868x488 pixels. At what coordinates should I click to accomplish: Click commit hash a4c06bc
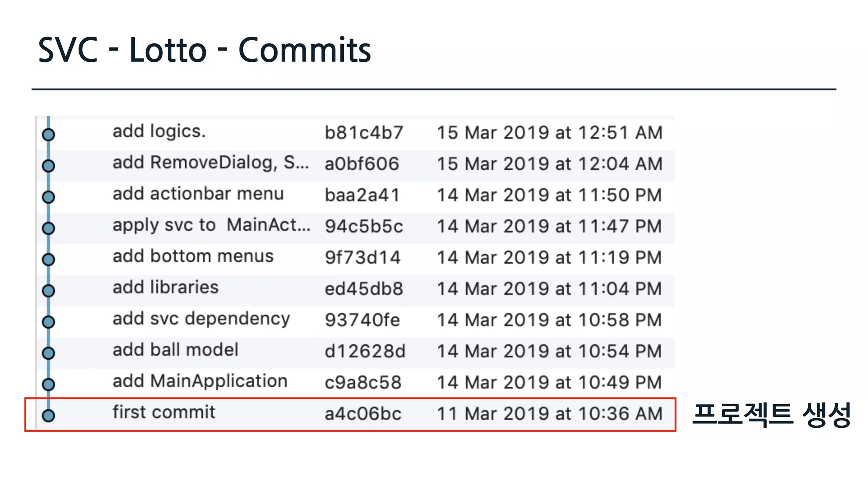pos(363,414)
